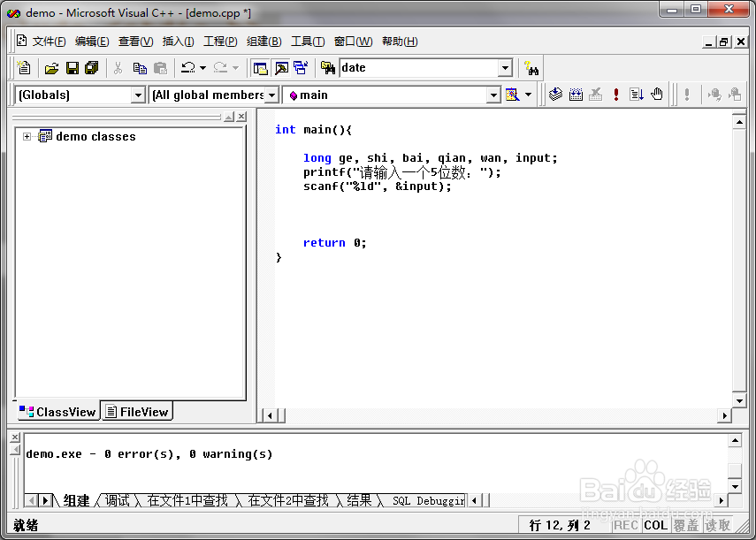Click output tab strip right scroll arrow
The image size is (756, 540).
[45, 500]
